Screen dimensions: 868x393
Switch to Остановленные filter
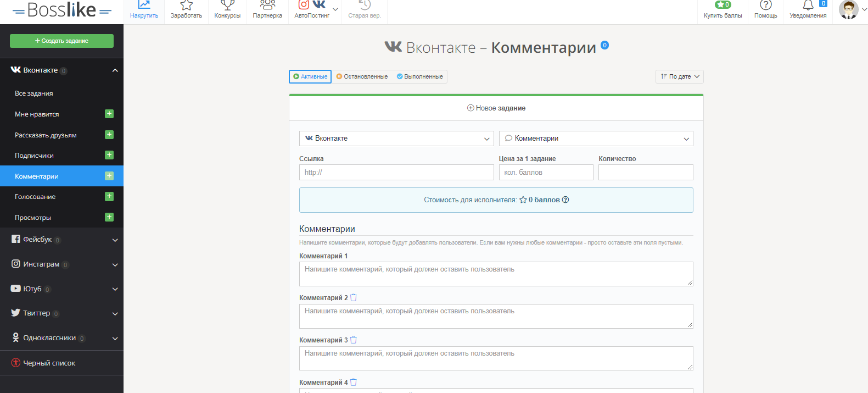(x=362, y=77)
